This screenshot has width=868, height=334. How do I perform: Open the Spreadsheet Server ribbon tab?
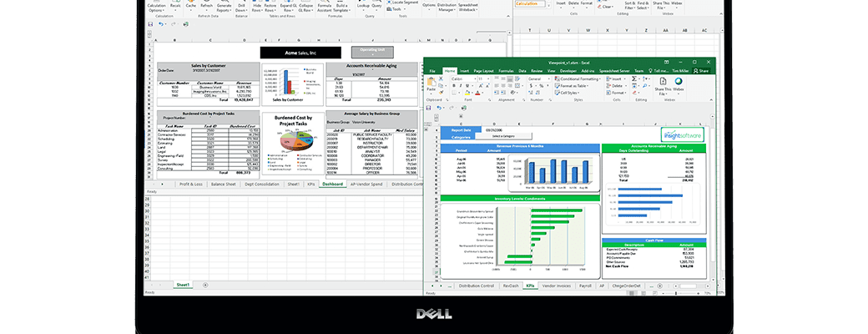614,71
